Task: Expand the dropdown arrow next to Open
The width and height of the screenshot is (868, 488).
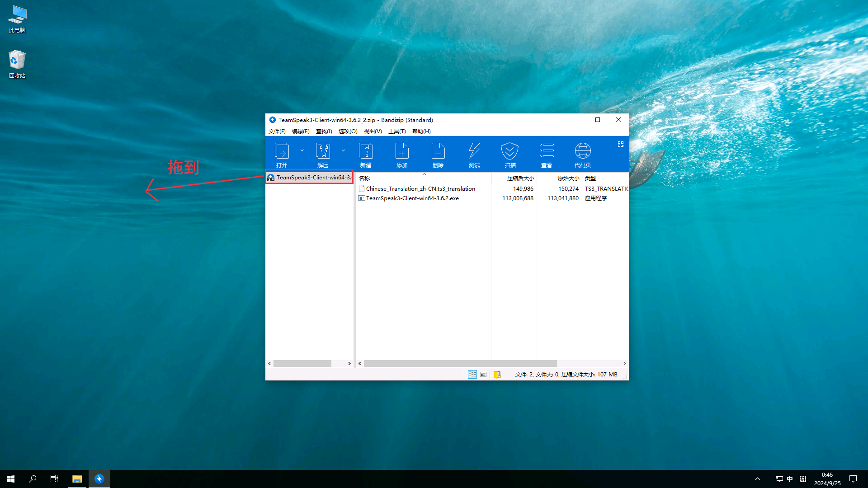Action: (302, 150)
